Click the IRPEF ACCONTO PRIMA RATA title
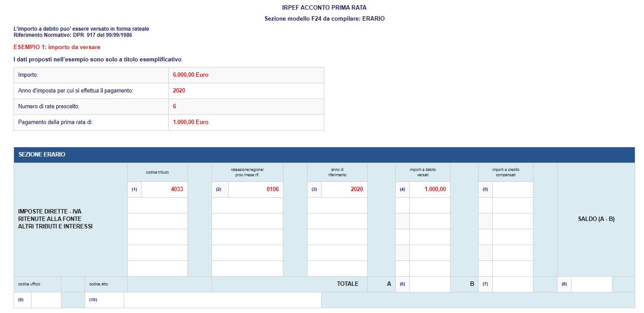The image size is (644, 313). point(324,8)
